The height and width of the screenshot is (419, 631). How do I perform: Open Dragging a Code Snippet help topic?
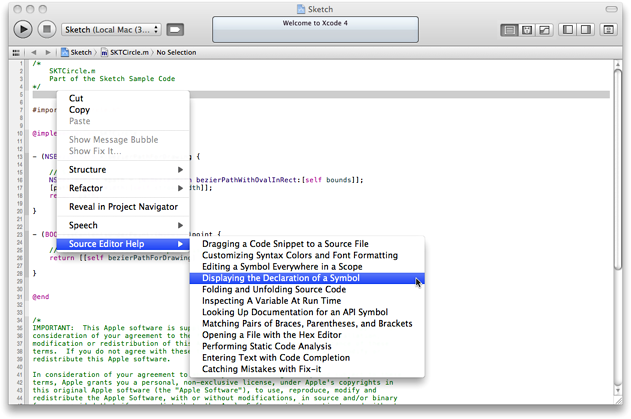pyautogui.click(x=307, y=244)
